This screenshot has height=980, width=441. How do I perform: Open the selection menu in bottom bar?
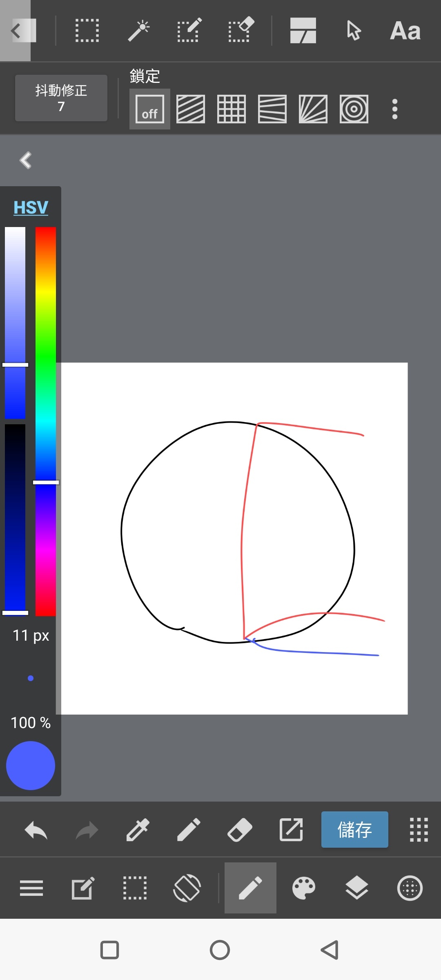135,888
